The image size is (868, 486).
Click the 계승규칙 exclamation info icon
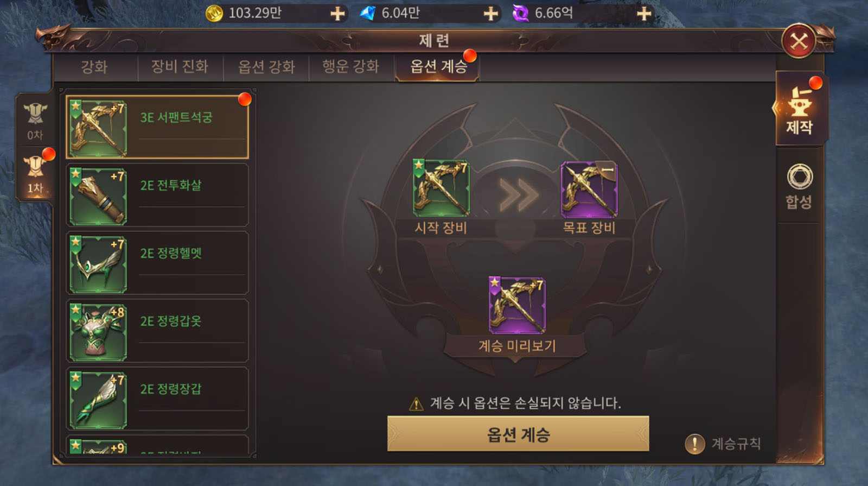click(x=695, y=444)
